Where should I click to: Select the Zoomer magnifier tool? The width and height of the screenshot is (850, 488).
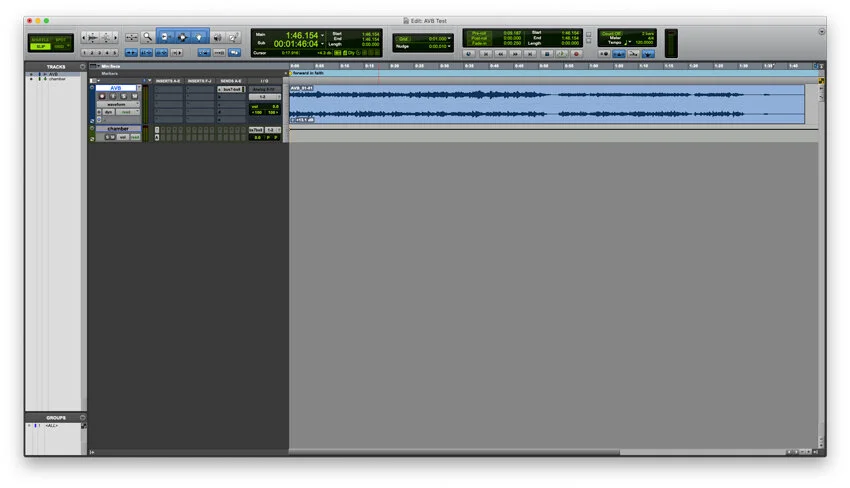[148, 37]
